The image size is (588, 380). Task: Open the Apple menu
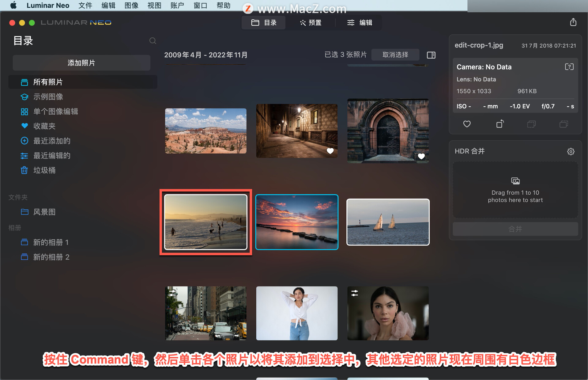[13, 5]
